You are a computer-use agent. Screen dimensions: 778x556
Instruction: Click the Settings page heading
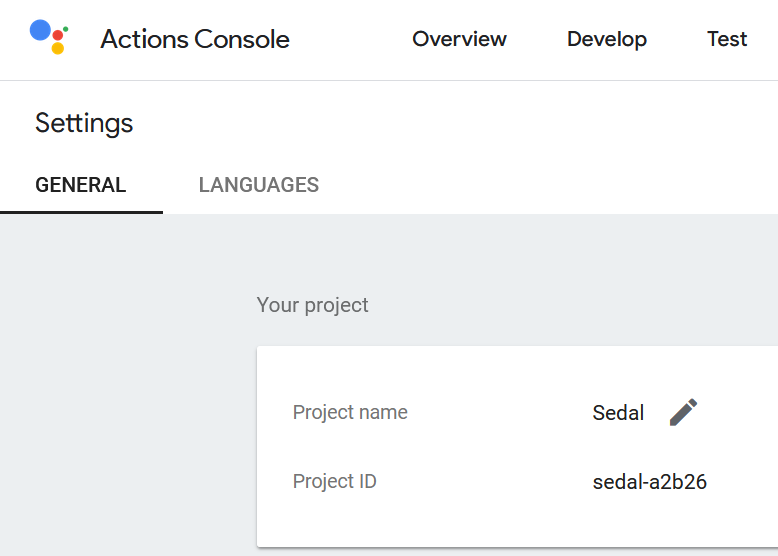tap(84, 123)
